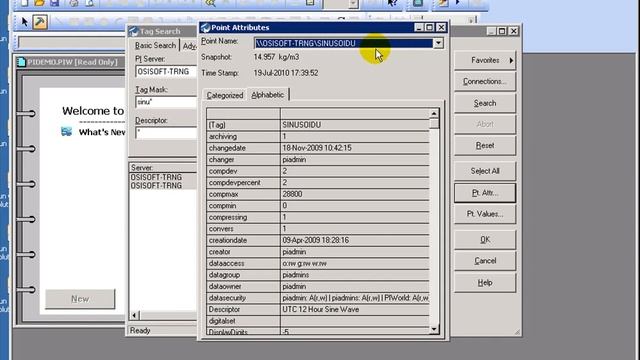Select creationdate value 09-Apr-2009 18:28:16
Image resolution: width=640 pixels, height=360 pixels.
point(355,240)
